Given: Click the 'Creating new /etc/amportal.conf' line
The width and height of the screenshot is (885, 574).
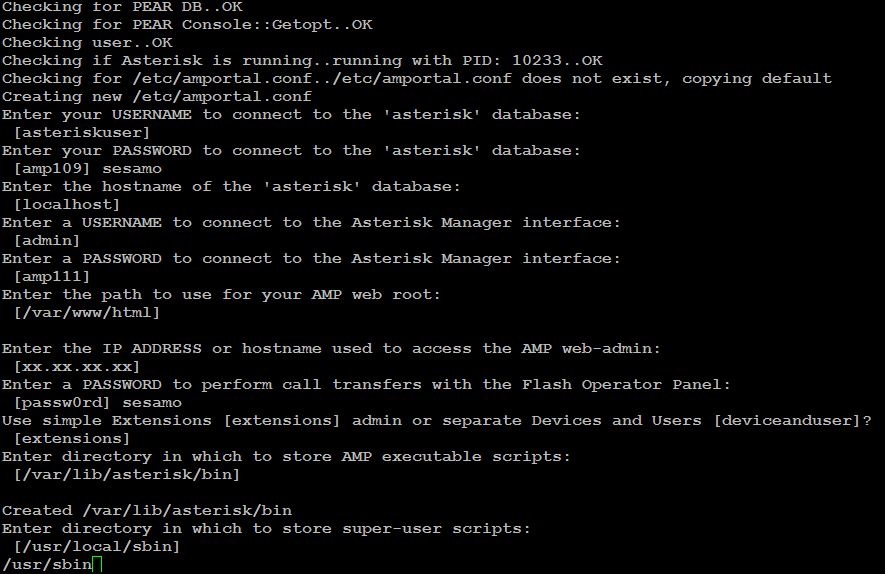Looking at the screenshot, I should point(157,97).
